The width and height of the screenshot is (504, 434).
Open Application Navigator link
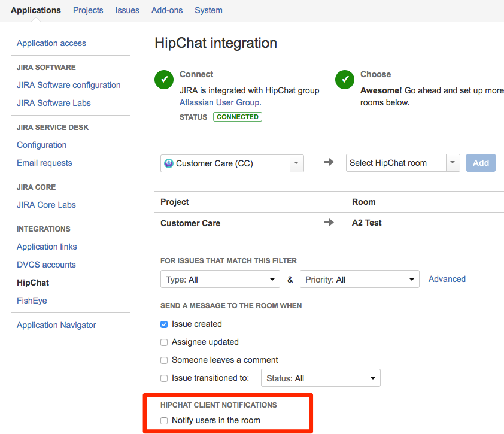pyautogui.click(x=56, y=325)
